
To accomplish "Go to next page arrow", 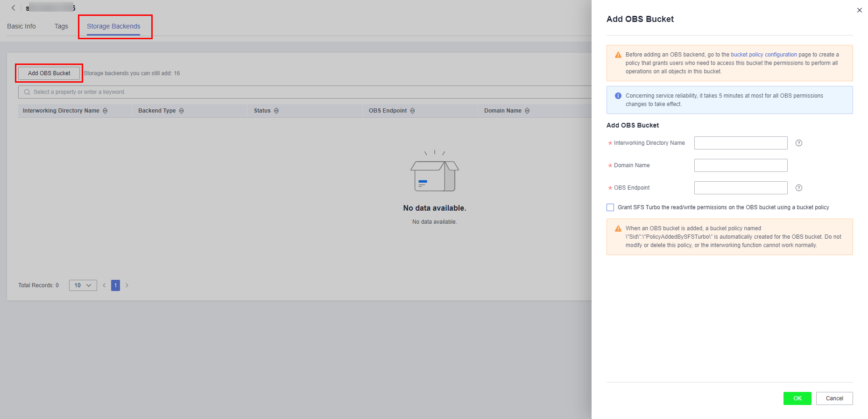I will pyautogui.click(x=127, y=285).
